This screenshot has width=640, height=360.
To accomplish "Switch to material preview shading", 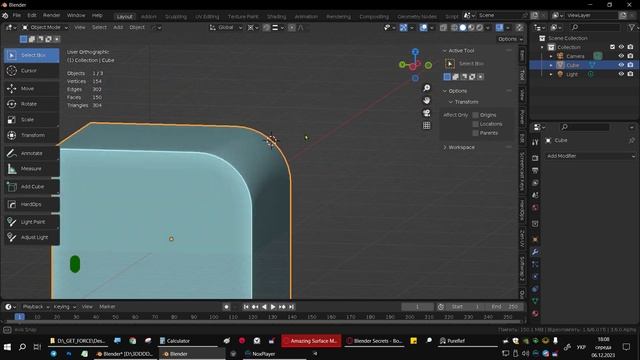I will pos(471,28).
